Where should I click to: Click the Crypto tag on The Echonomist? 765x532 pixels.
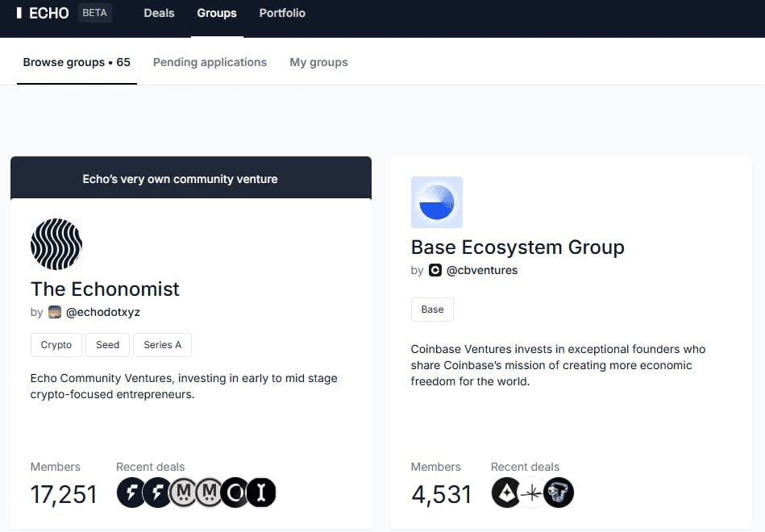pos(56,345)
